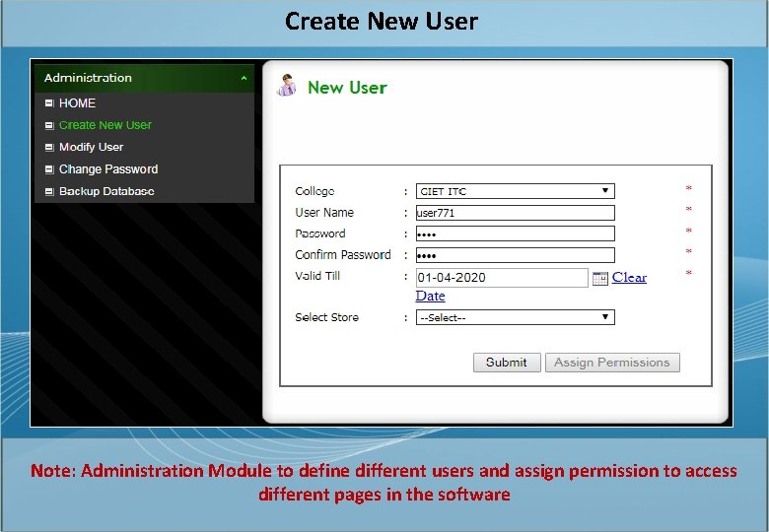The height and width of the screenshot is (532, 769).
Task: Click the icon beside Modify User
Action: (49, 147)
